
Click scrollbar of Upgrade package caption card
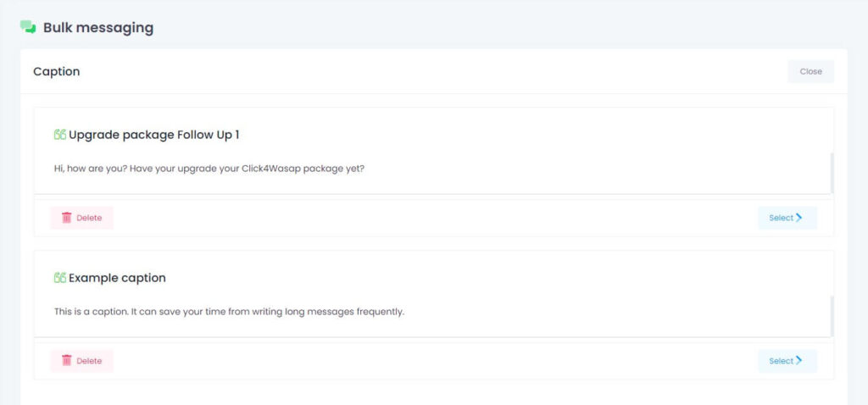click(832, 173)
